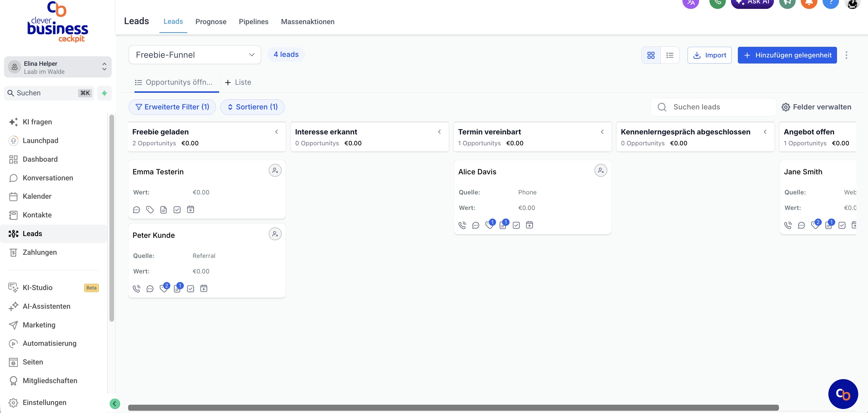868x413 pixels.
Task: Switch to the Prognose tab
Action: pos(211,22)
